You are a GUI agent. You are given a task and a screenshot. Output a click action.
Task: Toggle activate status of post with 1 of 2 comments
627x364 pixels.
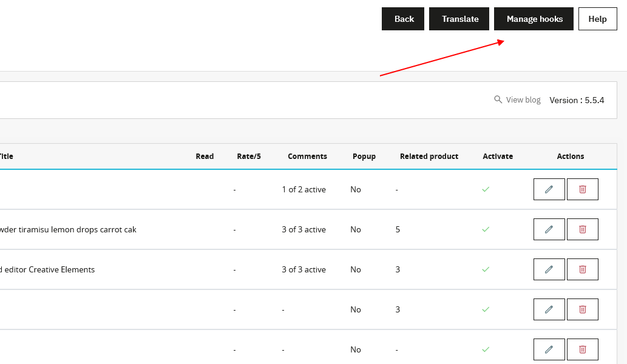tap(486, 189)
